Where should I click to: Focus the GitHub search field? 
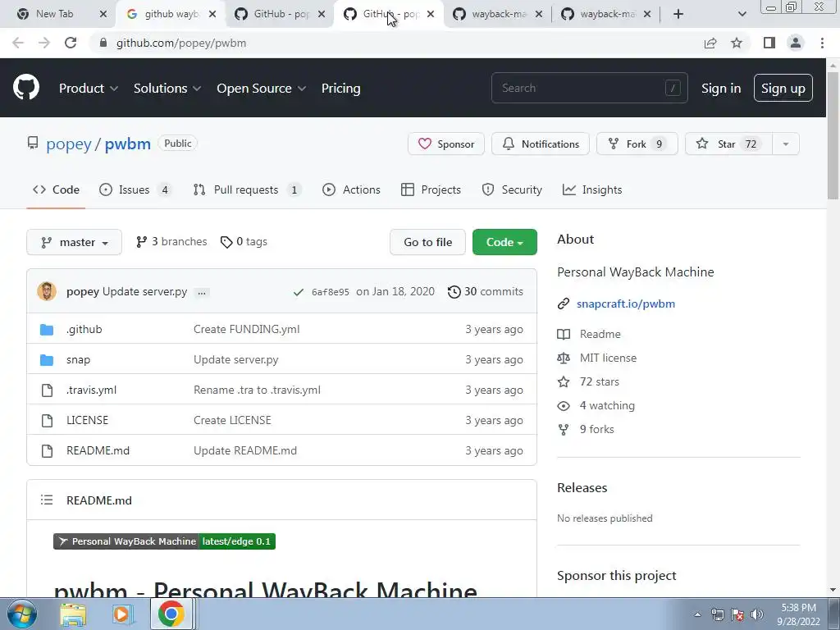click(589, 88)
